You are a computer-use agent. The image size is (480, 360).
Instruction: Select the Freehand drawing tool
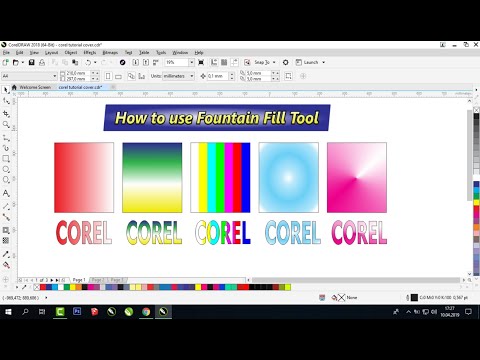pos(6,138)
